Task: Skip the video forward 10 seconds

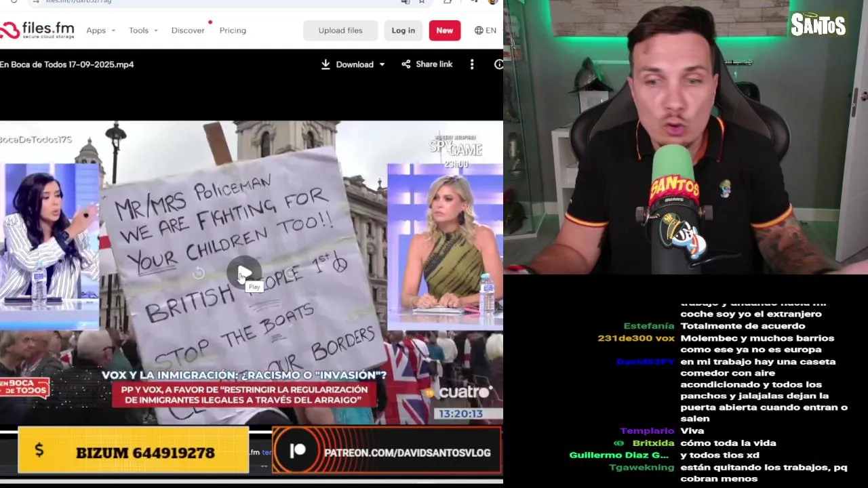Action: [x=290, y=273]
